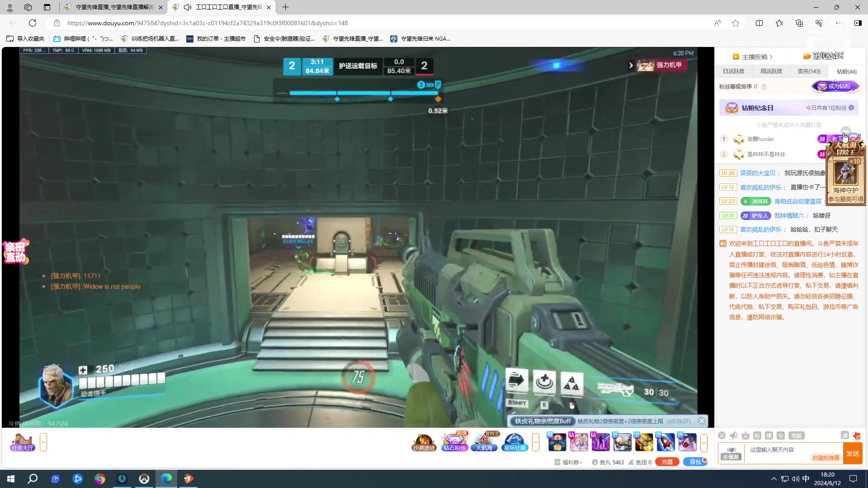
Task: Click the 充值 recharge button
Action: (x=667, y=462)
